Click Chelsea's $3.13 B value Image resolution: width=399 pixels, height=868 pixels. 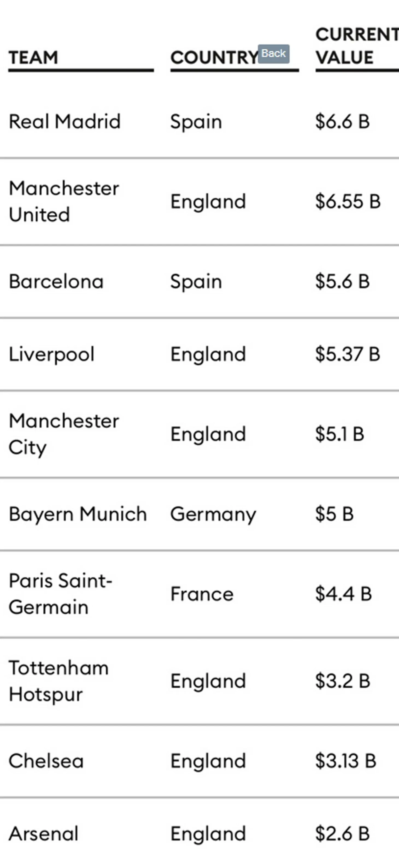tap(346, 761)
